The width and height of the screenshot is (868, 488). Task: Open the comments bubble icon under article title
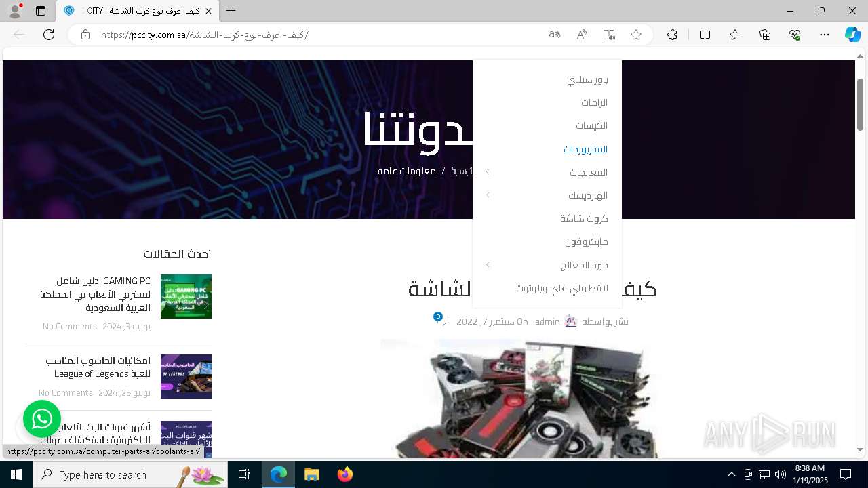coord(442,320)
